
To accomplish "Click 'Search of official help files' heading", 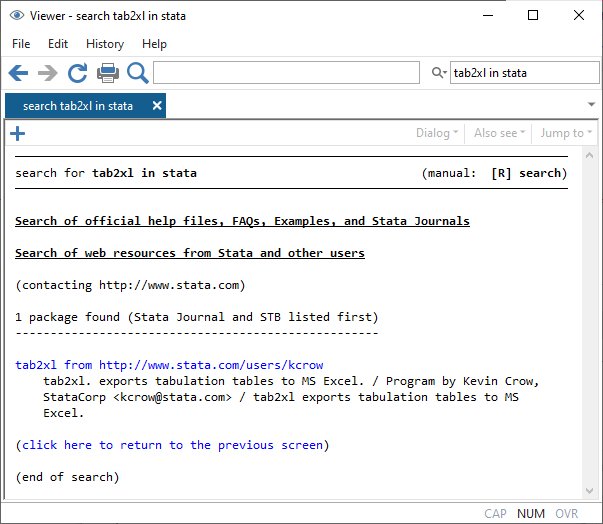I will coord(242,221).
